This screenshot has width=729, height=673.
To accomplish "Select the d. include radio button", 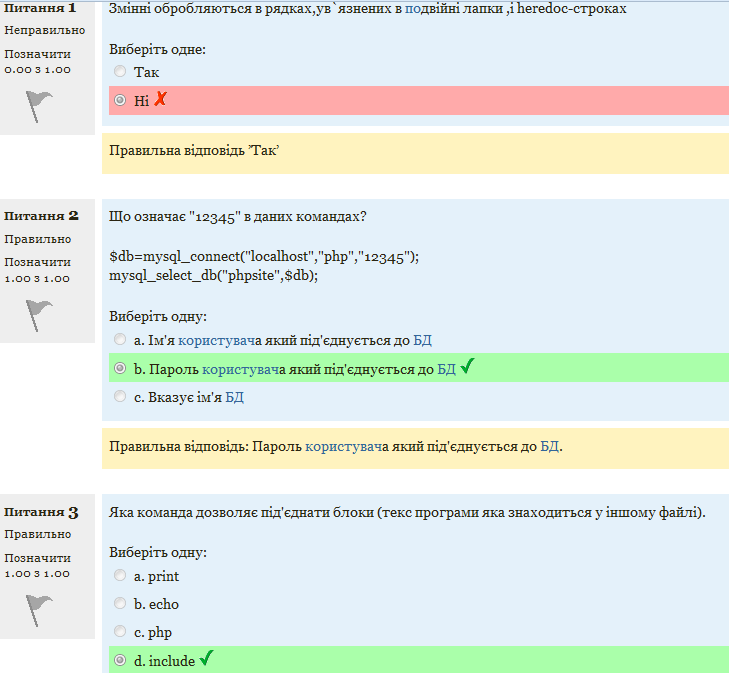I will click(x=120, y=660).
